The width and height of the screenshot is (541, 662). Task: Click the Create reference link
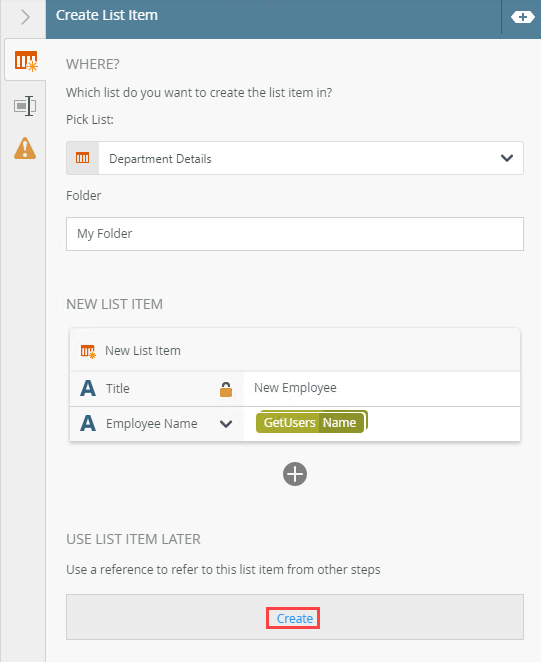(295, 619)
